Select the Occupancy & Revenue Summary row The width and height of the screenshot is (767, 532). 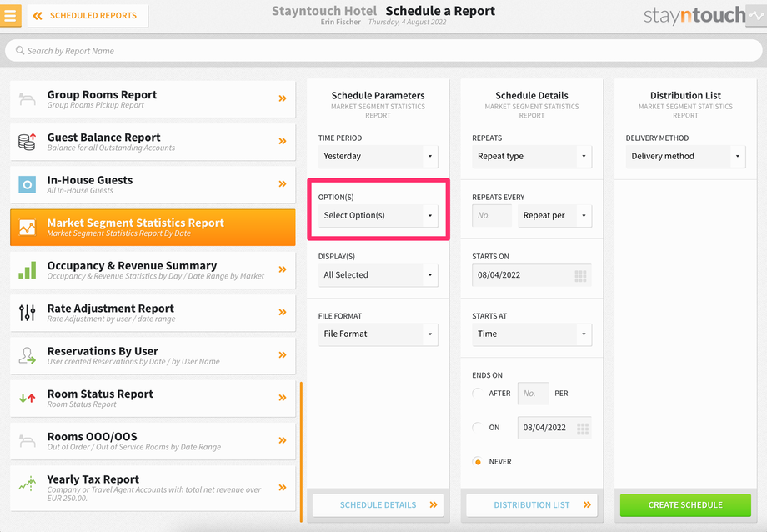click(153, 270)
